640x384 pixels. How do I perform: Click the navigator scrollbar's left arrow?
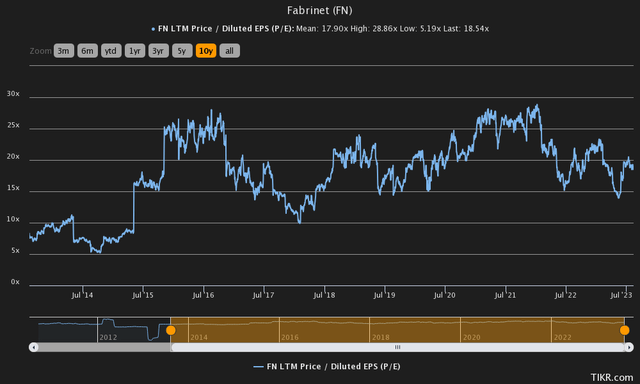pyautogui.click(x=33, y=347)
